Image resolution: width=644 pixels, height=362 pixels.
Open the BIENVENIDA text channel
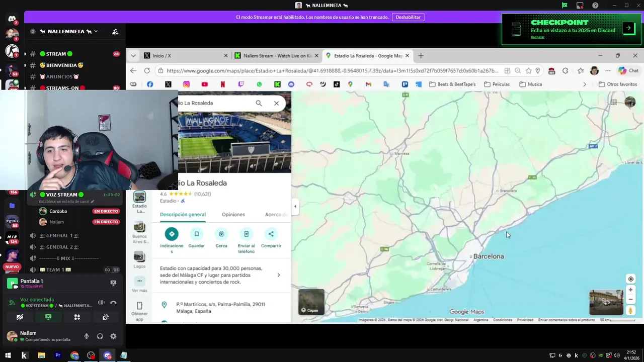pyautogui.click(x=74, y=65)
